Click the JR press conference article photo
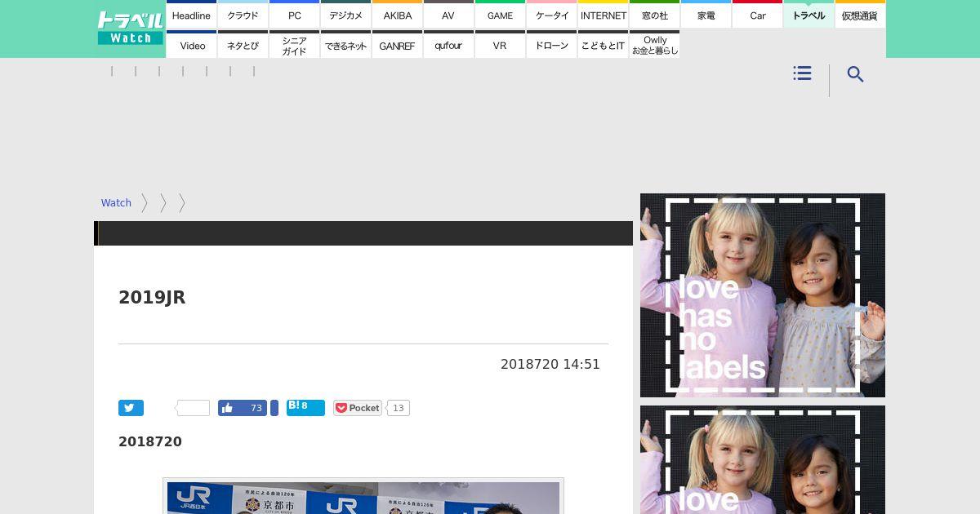Screen dimensions: 980x514 (x=363, y=498)
